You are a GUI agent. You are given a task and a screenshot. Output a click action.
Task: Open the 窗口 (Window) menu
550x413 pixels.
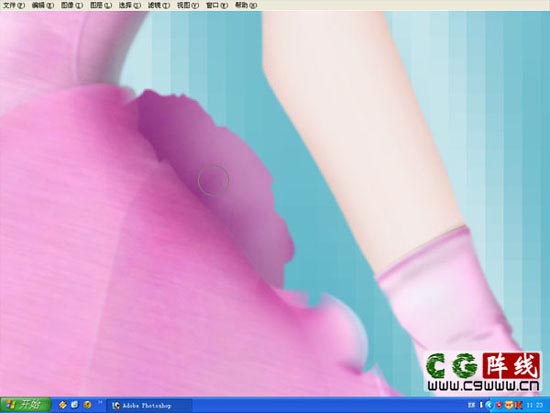(216, 5)
